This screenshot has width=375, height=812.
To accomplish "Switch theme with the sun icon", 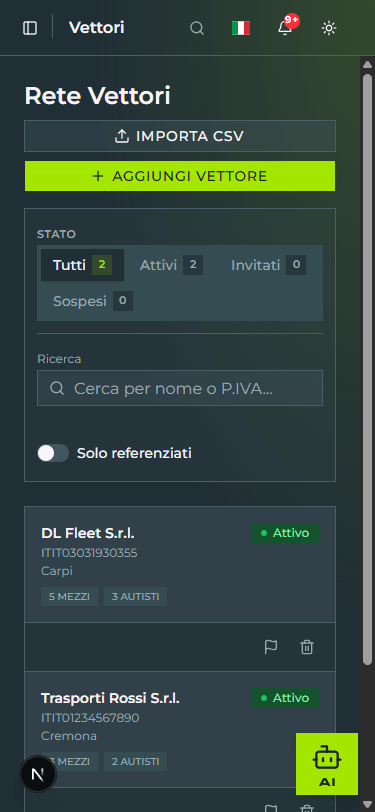I will click(x=329, y=28).
